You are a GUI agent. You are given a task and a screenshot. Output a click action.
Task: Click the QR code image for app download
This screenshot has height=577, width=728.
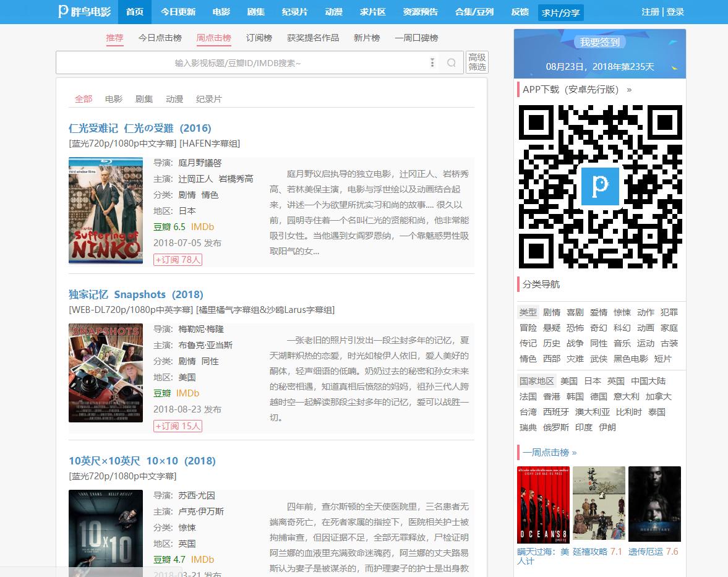[x=600, y=186]
